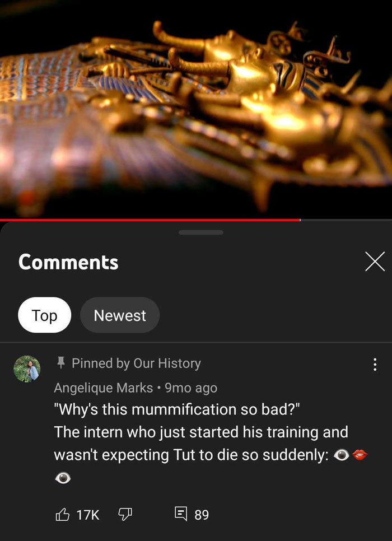Tap the drag handle above Comments

[x=201, y=232]
